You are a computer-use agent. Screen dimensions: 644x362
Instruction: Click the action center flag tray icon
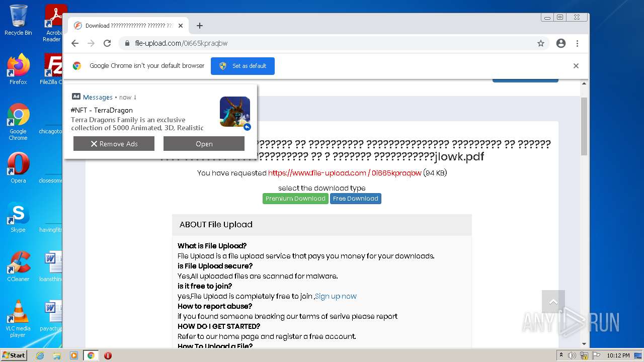pyautogui.click(x=596, y=355)
